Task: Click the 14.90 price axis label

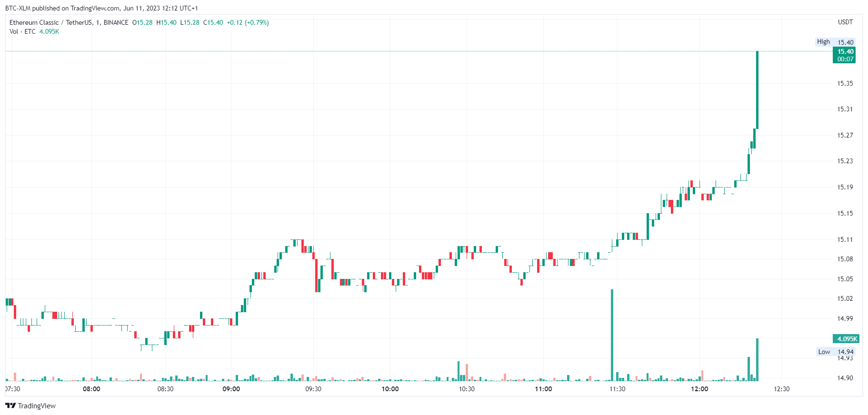Action: (845, 378)
